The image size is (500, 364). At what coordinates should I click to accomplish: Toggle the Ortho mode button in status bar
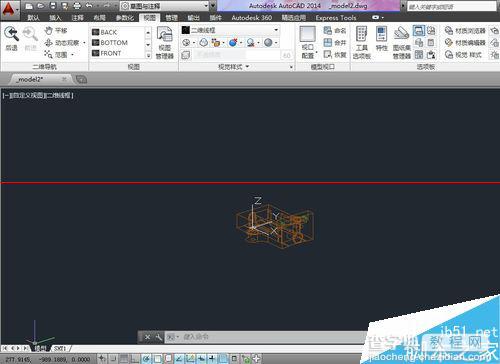coord(135,359)
